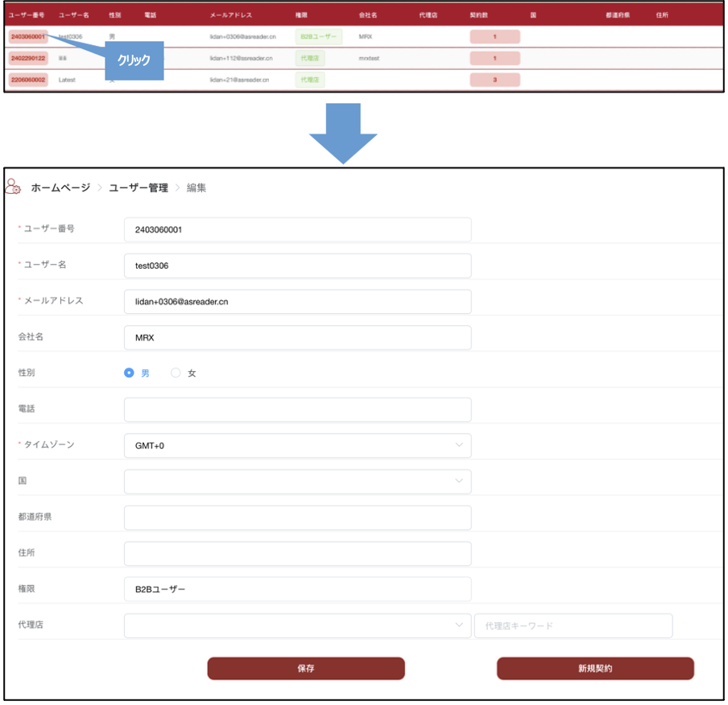The width and height of the screenshot is (728, 705).
Task: Open the タイムゾーン GMT+0 dropdown
Action: 297,445
